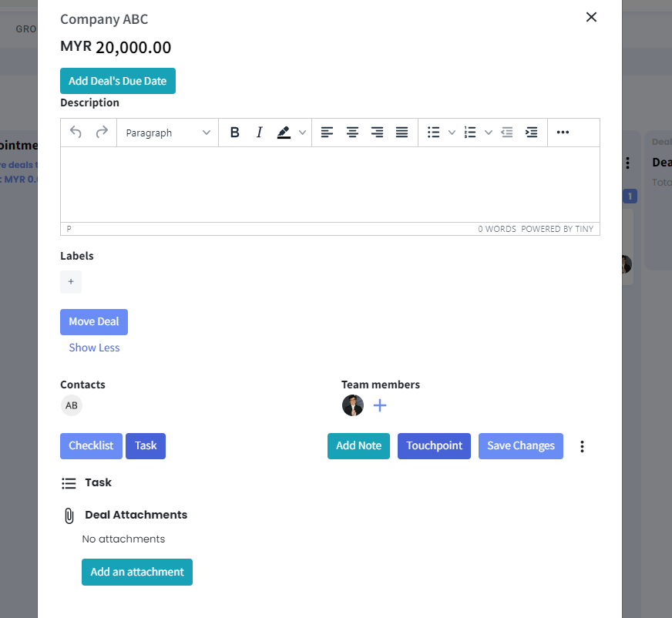Toggle italic formatting in description editor
672x618 pixels.
pos(260,133)
